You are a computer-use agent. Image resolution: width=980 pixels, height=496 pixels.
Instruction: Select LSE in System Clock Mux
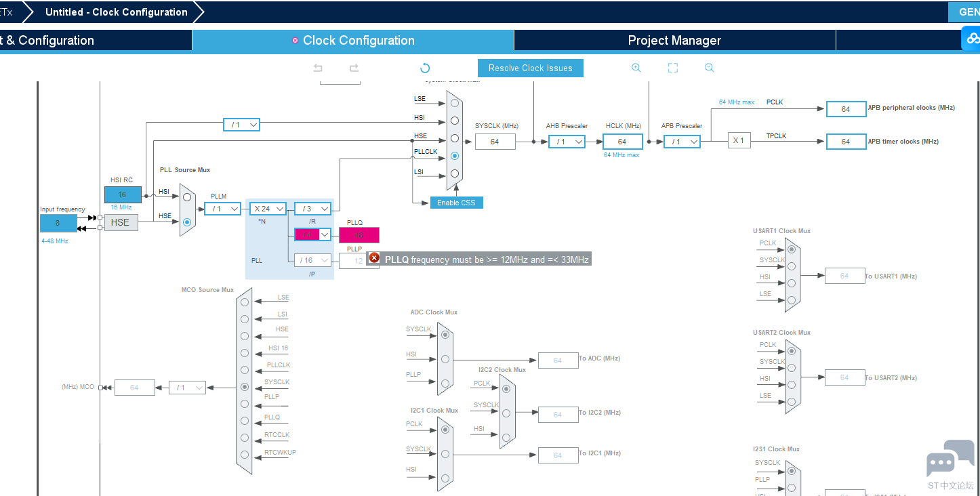[455, 103]
